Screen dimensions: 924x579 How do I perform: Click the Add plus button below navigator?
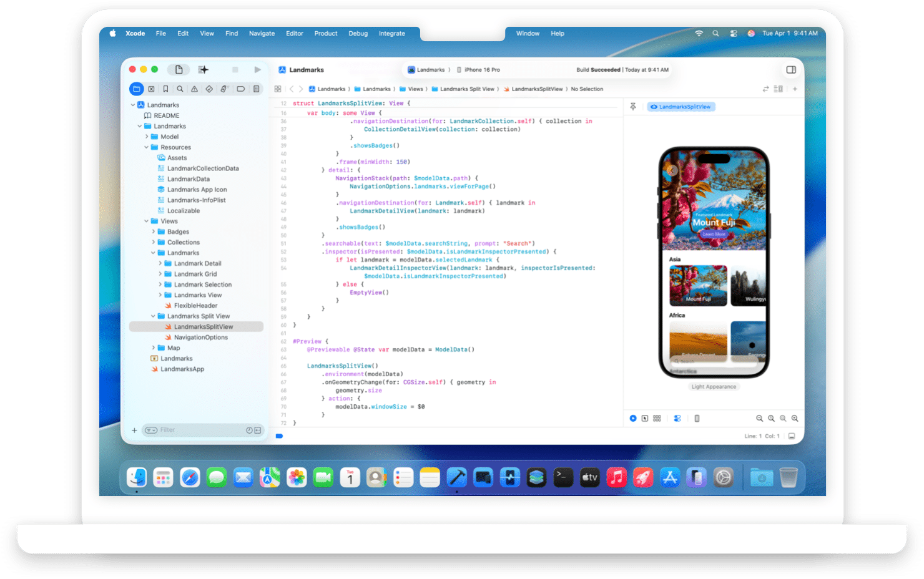point(134,431)
